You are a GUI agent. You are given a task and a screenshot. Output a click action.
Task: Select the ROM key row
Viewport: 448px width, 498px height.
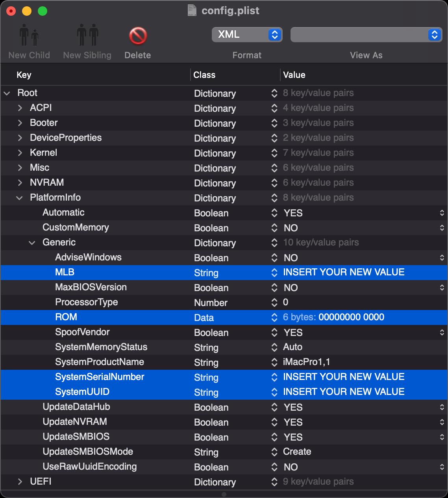pos(66,317)
